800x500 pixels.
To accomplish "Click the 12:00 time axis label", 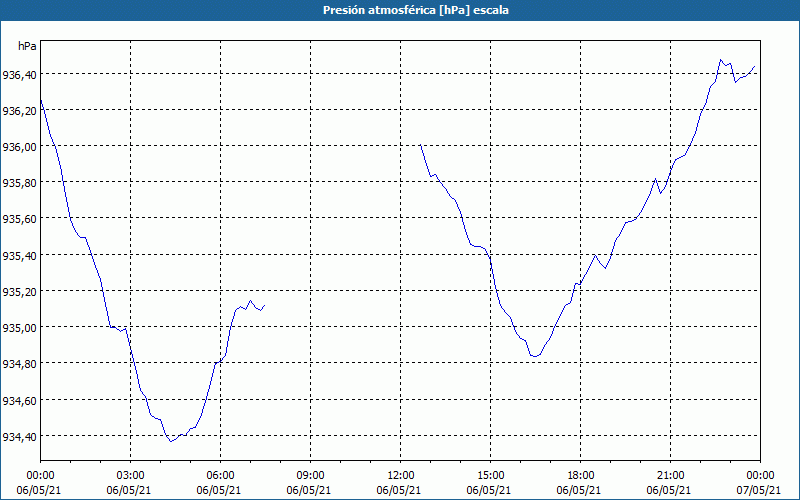I will [x=401, y=476].
